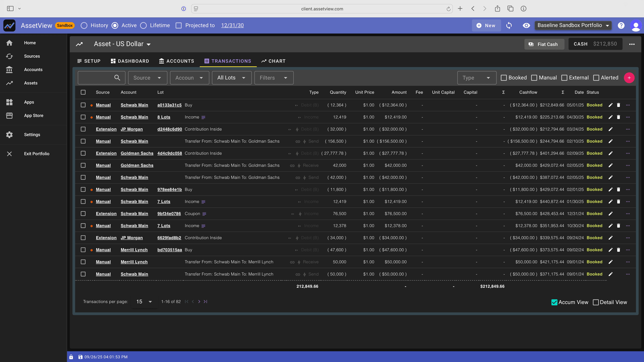This screenshot has height=362, width=644.
Task: Open Settings from the sidebar
Action: (x=32, y=134)
